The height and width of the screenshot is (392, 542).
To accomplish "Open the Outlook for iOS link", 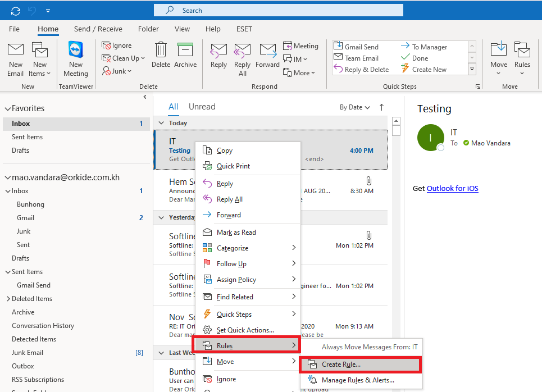I will point(452,189).
